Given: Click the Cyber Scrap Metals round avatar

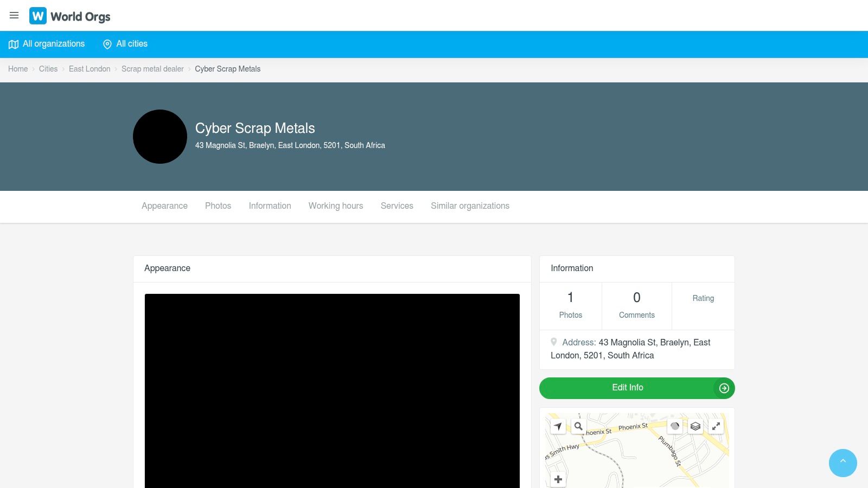Looking at the screenshot, I should (160, 137).
